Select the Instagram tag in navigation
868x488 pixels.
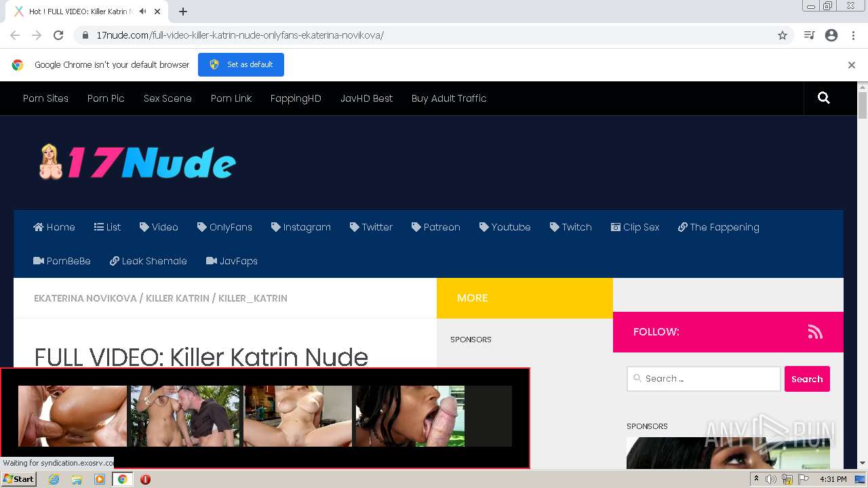tap(301, 227)
